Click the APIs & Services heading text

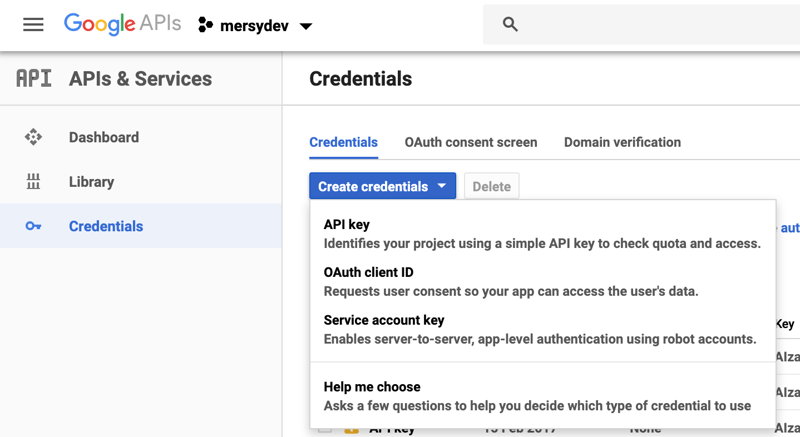(x=140, y=79)
